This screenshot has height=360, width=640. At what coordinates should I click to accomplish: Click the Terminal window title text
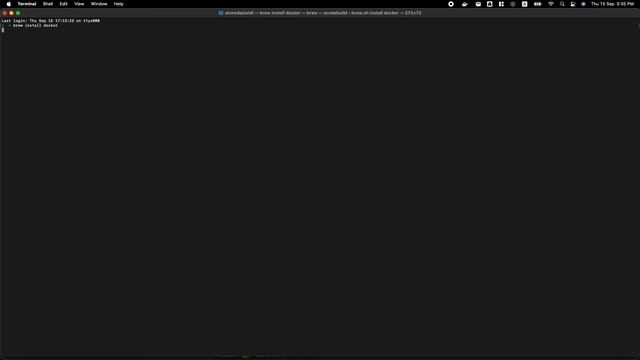323,13
